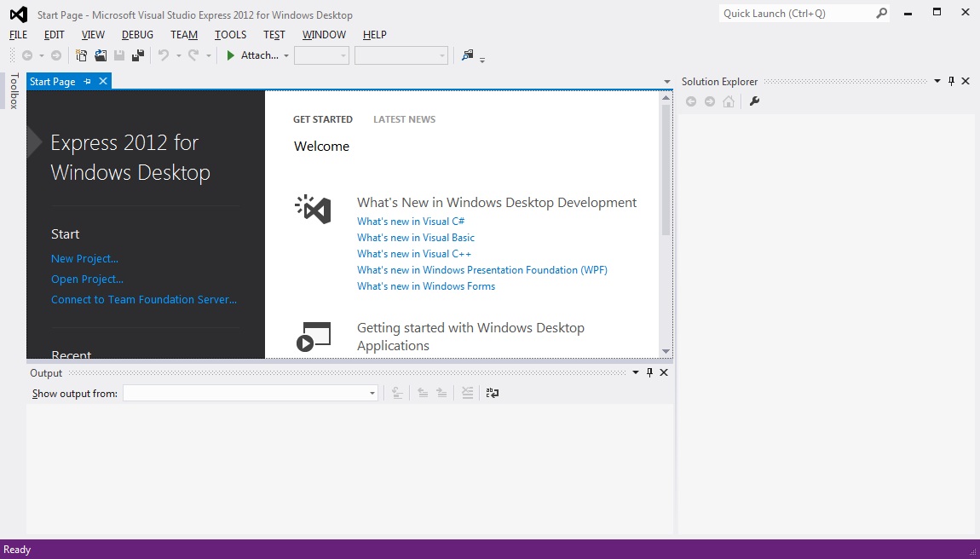Viewport: 980px width, 559px height.
Task: Open What's new in Visual C# link
Action: pyautogui.click(x=411, y=222)
